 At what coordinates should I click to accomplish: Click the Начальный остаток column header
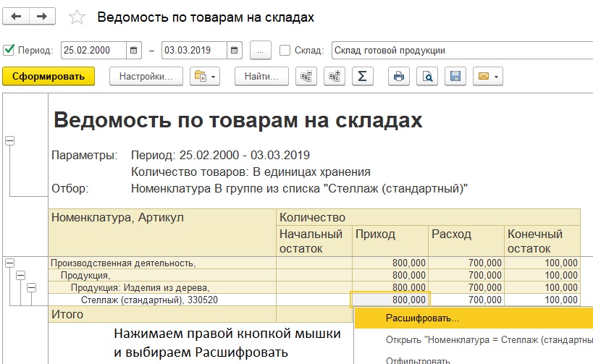(314, 241)
